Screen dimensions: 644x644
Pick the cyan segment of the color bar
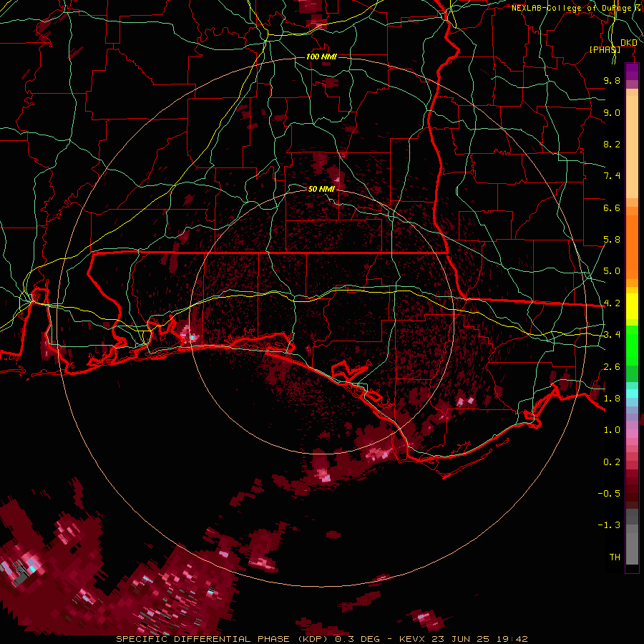(x=632, y=394)
